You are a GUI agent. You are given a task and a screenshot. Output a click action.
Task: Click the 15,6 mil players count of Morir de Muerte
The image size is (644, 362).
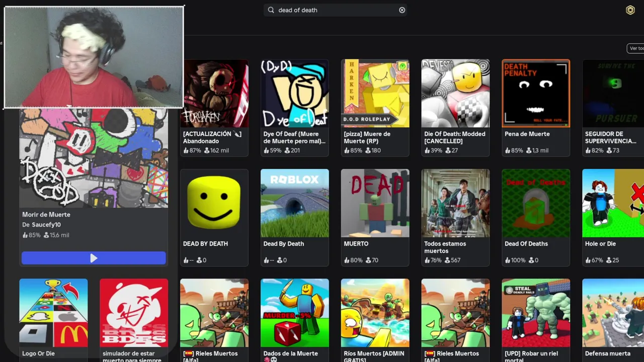click(56, 235)
